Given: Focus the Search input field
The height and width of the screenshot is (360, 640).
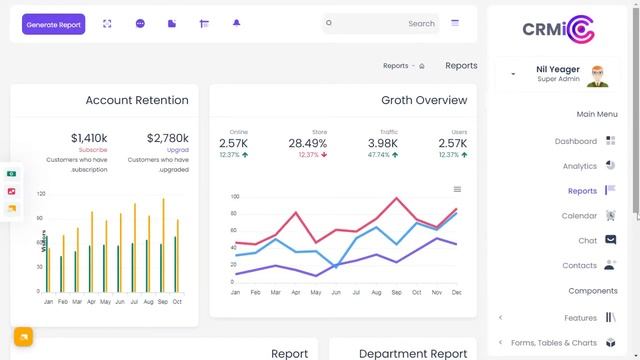Looking at the screenshot, I should coord(380,24).
